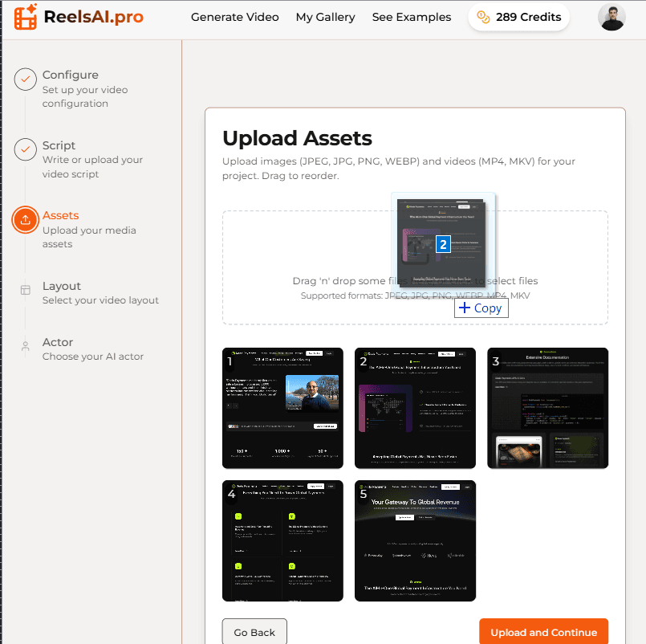Viewport: 646px width, 644px height.
Task: Navigate to My Gallery
Action: [x=325, y=17]
